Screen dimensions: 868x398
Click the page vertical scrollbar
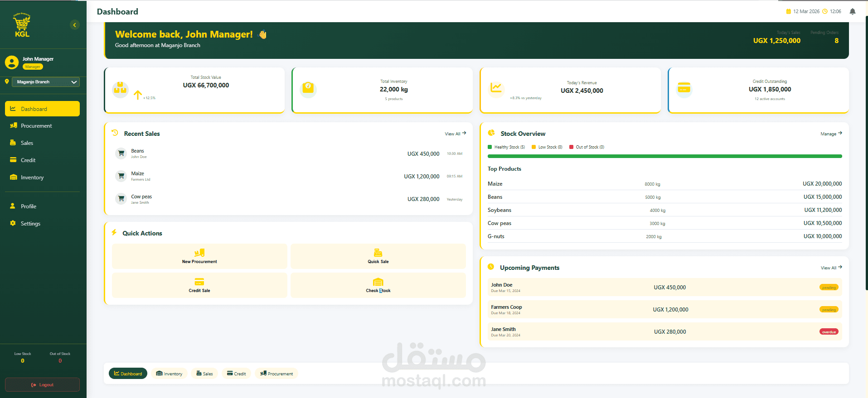[866, 154]
